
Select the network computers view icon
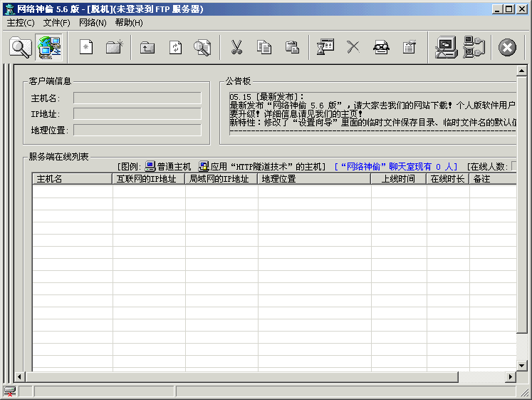(x=49, y=48)
